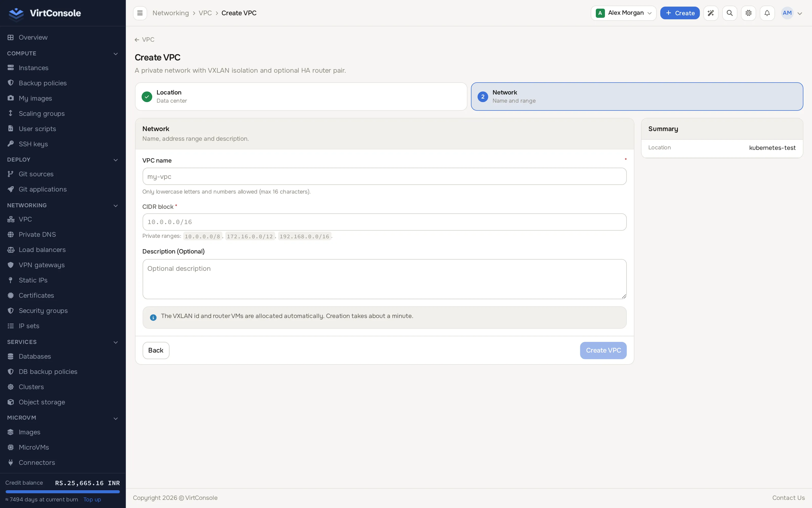Open the Alex Morgan account dropdown

coord(623,13)
